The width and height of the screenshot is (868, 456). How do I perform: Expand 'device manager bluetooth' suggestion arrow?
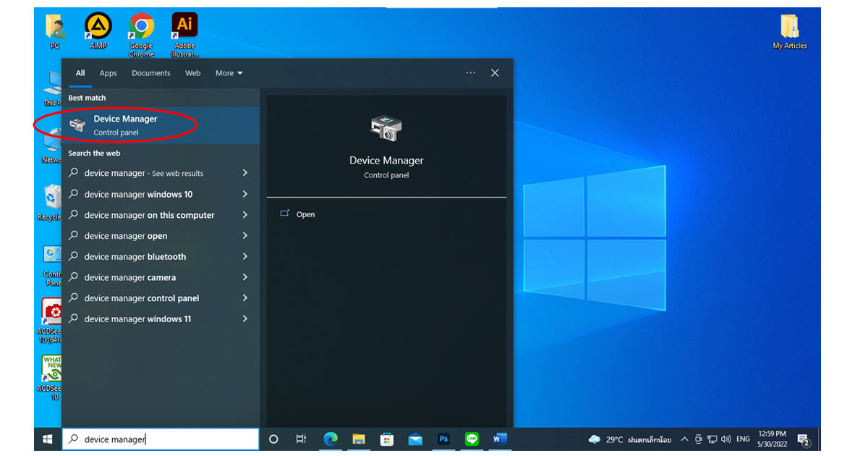(x=245, y=256)
